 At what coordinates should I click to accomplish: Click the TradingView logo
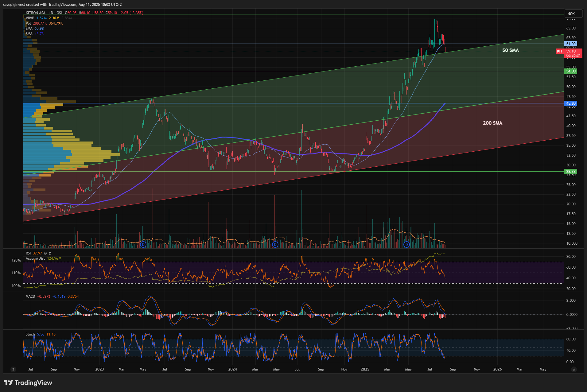point(28,383)
